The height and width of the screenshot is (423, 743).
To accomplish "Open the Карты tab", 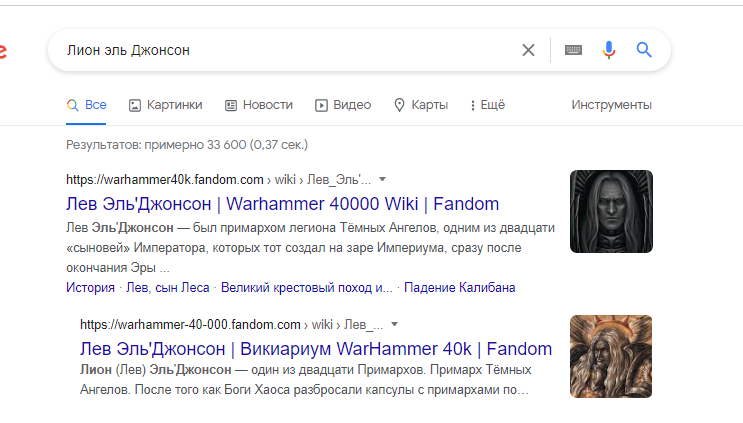I will [421, 105].
